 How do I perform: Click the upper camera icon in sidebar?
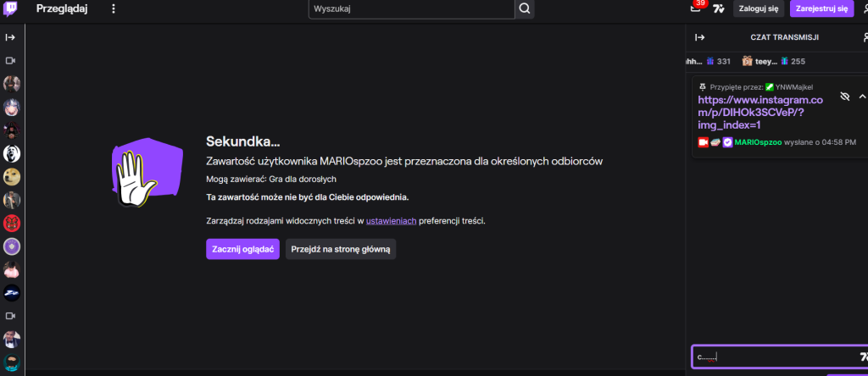pyautogui.click(x=10, y=60)
